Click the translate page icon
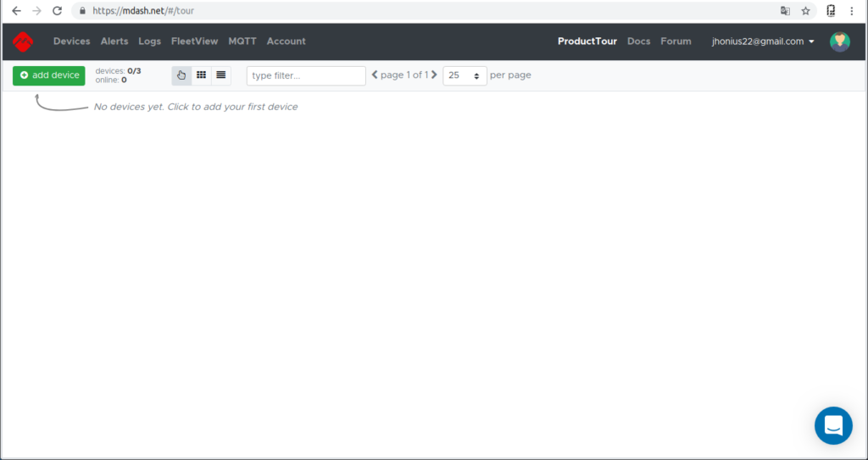This screenshot has height=460, width=868. point(785,10)
